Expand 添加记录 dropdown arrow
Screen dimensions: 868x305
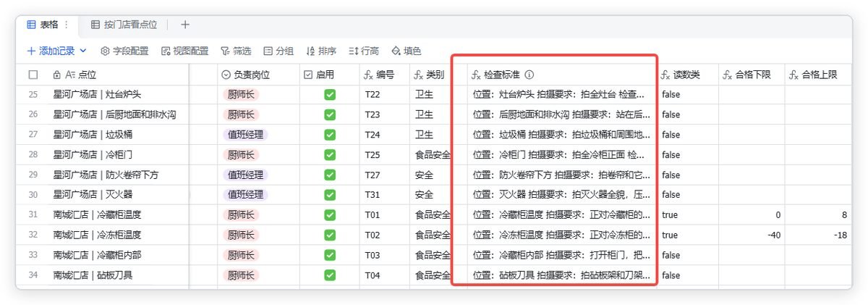click(82, 51)
